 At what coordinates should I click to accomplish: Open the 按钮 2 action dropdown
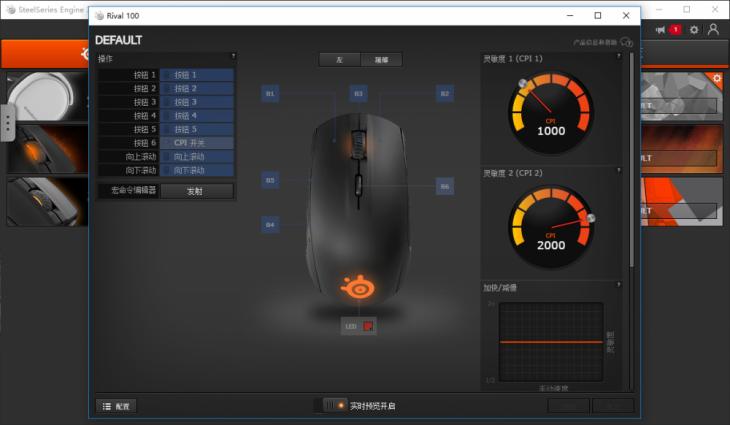point(196,88)
